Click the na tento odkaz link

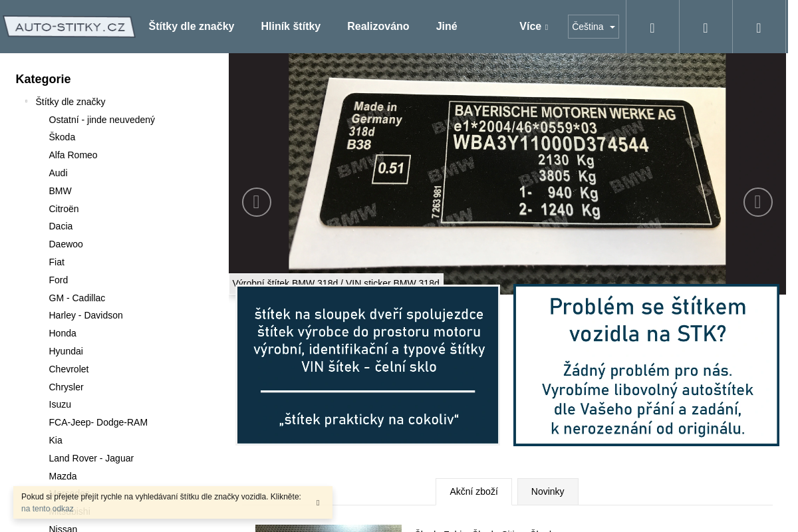pos(47,509)
